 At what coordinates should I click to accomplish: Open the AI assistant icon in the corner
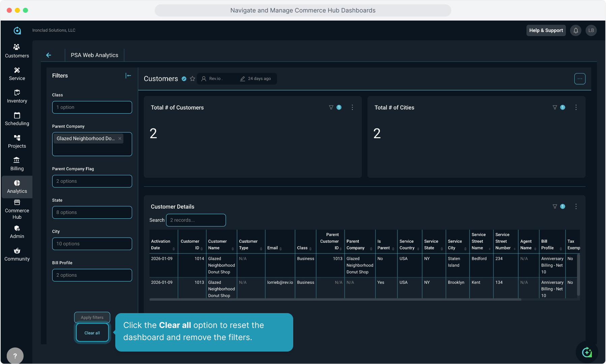pos(587,352)
